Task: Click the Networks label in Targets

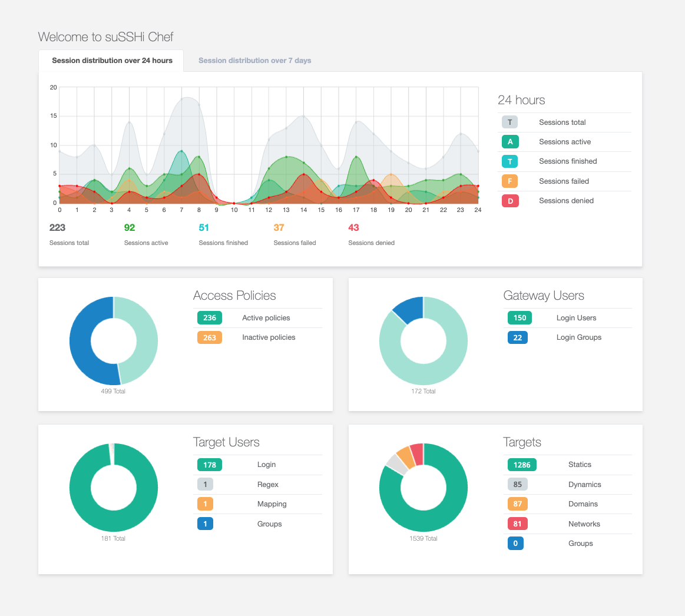Action: (x=584, y=524)
